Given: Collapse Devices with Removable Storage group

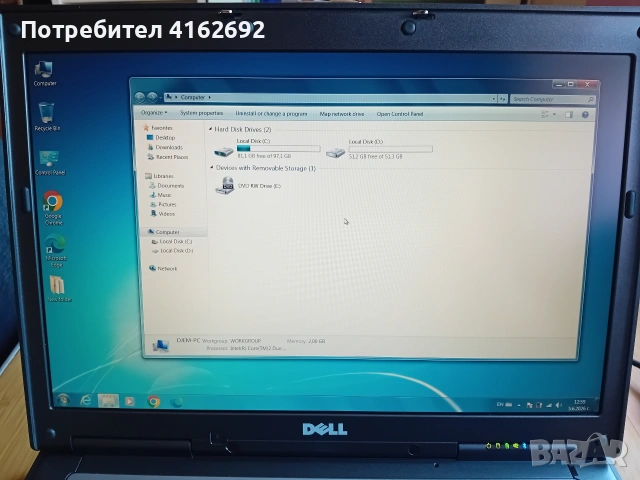Looking at the screenshot, I should pyautogui.click(x=211, y=167).
